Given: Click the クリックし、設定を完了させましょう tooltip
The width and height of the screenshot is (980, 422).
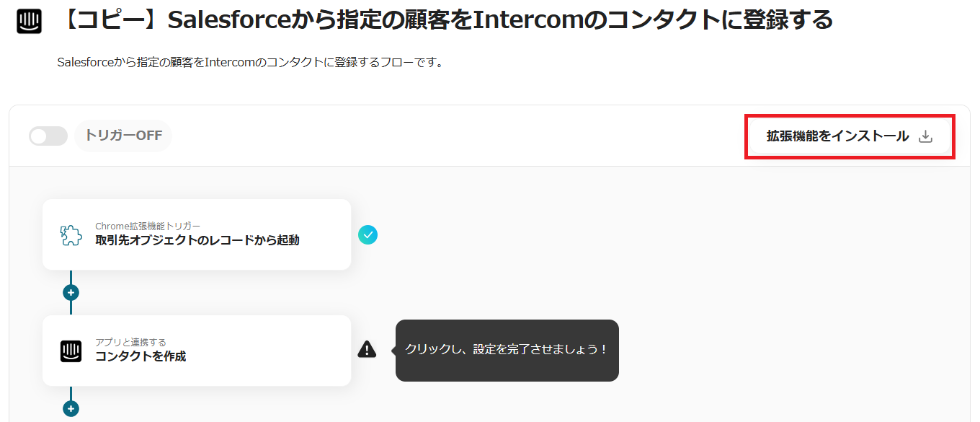Looking at the screenshot, I should [x=507, y=350].
